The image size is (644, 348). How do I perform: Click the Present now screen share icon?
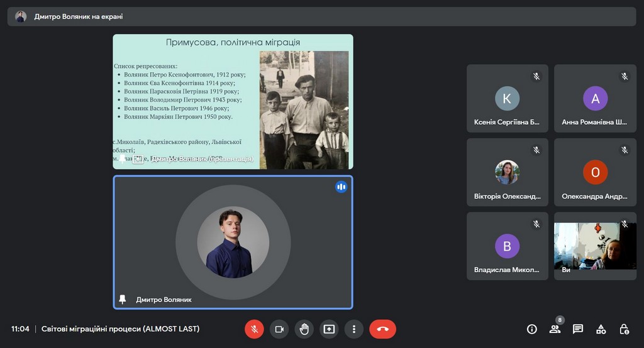329,329
